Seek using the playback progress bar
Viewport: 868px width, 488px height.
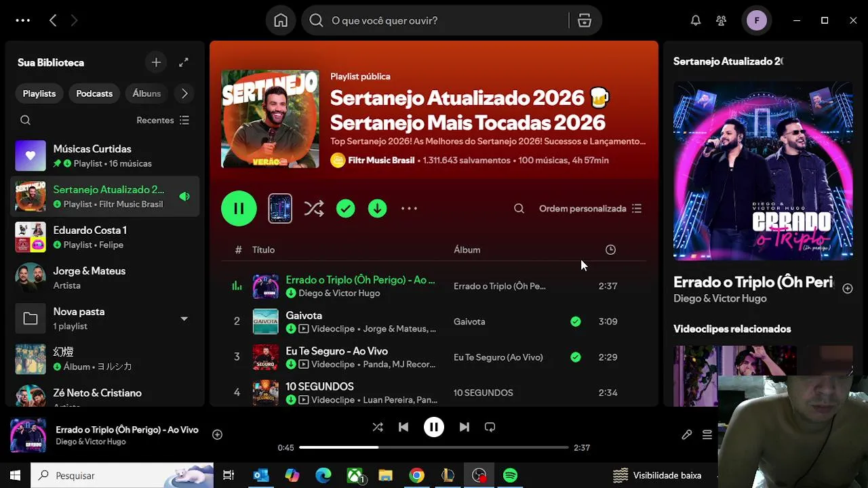click(x=434, y=447)
